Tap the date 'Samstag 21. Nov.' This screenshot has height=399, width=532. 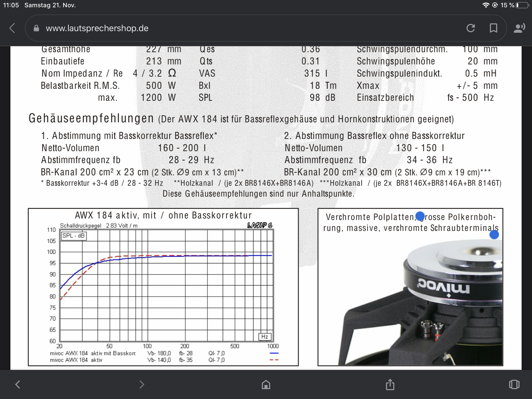[x=50, y=5]
